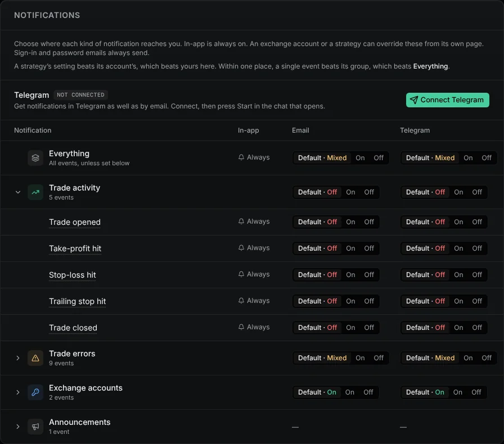The height and width of the screenshot is (444, 504).
Task: Enable Telegram for Trade closed
Action: point(458,327)
